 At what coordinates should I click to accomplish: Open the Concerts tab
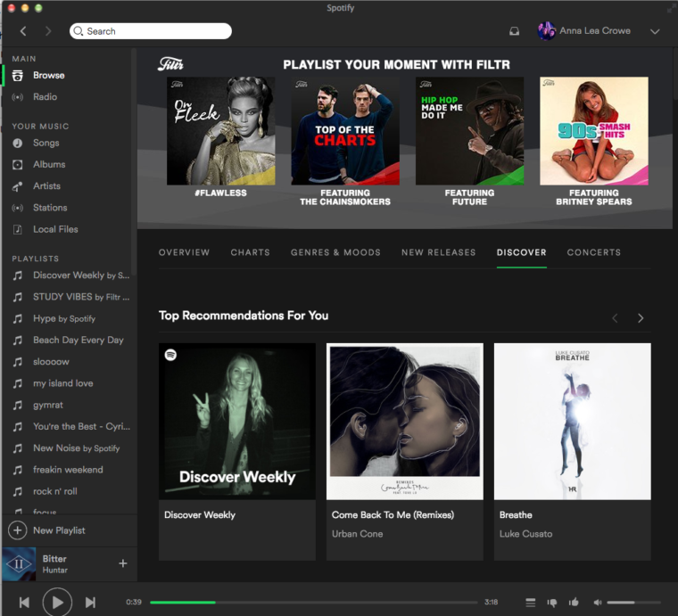click(593, 252)
